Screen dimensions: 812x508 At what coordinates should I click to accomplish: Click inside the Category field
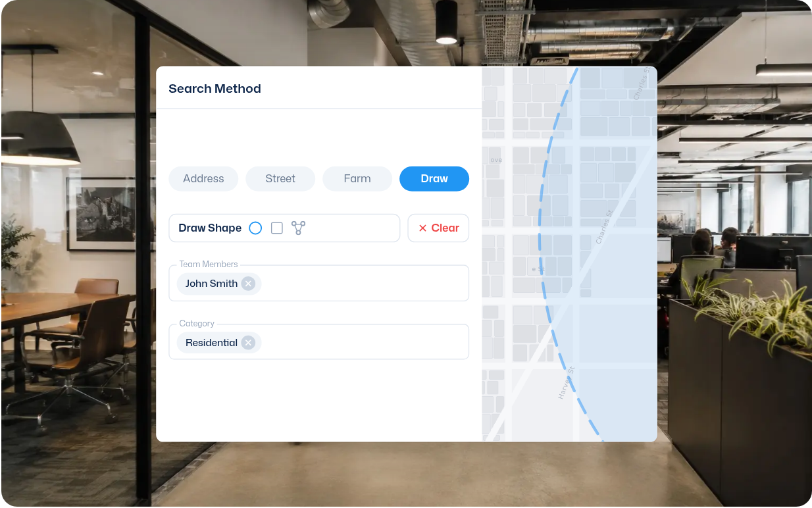coord(319,342)
